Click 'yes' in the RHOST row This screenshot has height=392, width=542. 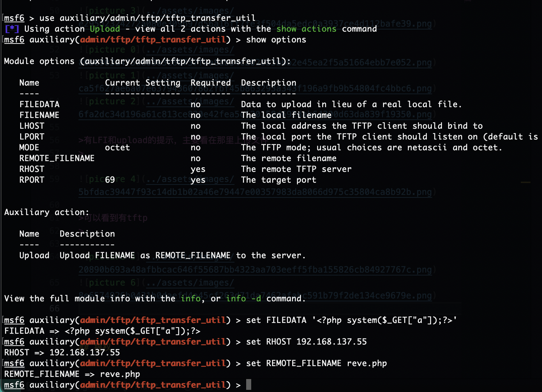(198, 169)
